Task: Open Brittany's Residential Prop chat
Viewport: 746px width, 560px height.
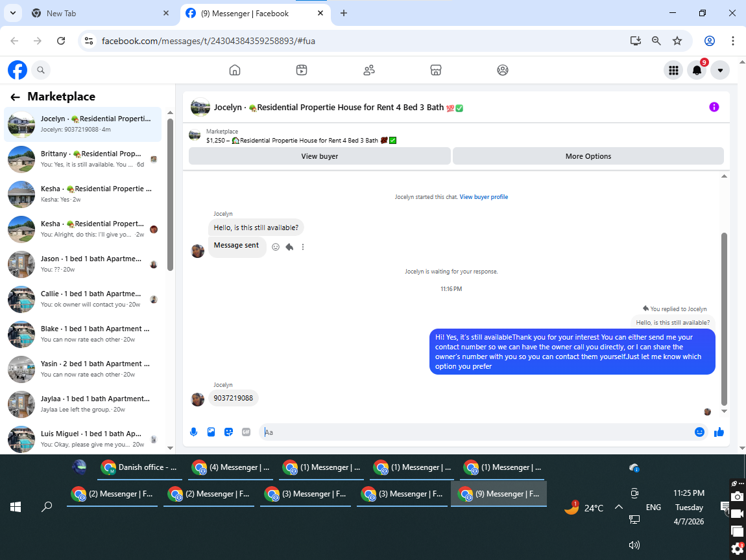Action: pos(83,159)
